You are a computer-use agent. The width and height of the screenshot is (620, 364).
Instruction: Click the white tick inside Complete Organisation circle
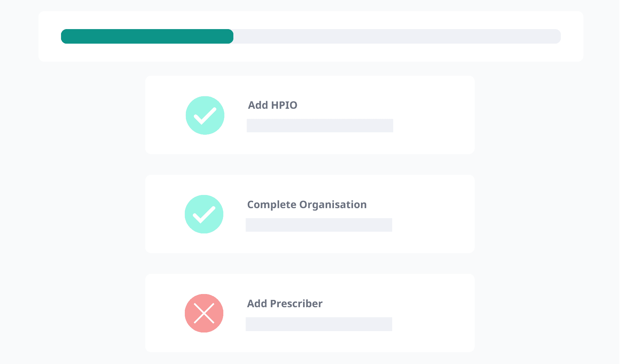tap(204, 215)
